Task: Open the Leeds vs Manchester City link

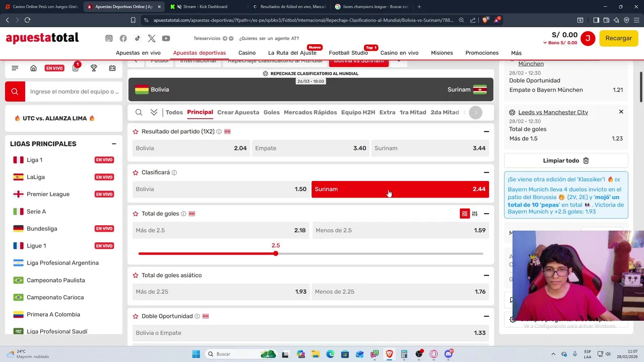Action: (553, 112)
